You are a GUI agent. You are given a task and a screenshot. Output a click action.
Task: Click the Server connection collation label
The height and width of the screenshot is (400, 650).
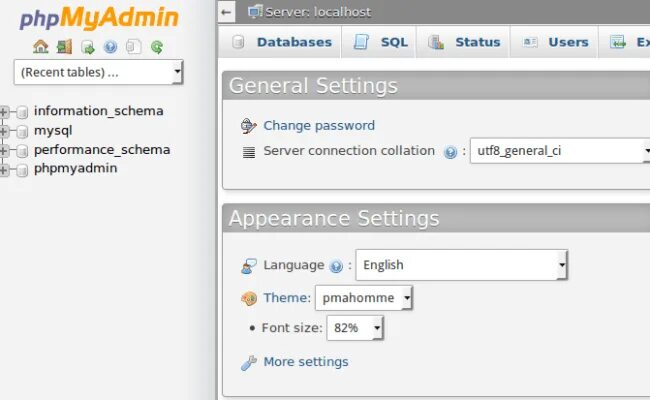[x=349, y=150]
